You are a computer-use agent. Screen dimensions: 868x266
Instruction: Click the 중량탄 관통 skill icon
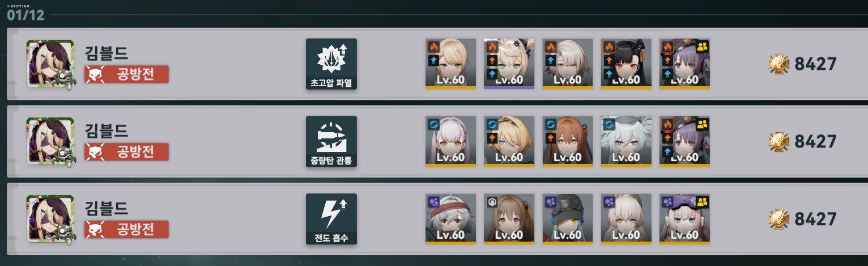tap(331, 141)
